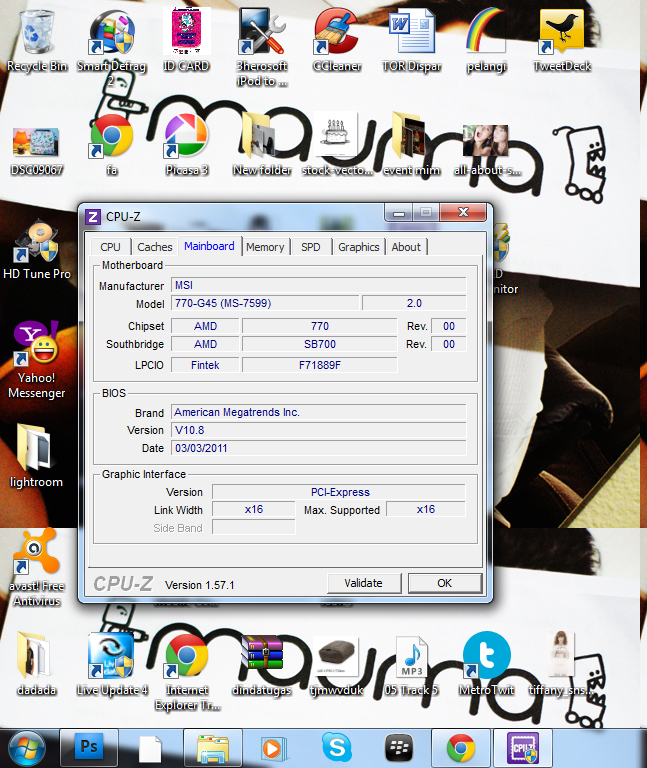Switch to the CPU tab
The width and height of the screenshot is (647, 768).
(110, 247)
